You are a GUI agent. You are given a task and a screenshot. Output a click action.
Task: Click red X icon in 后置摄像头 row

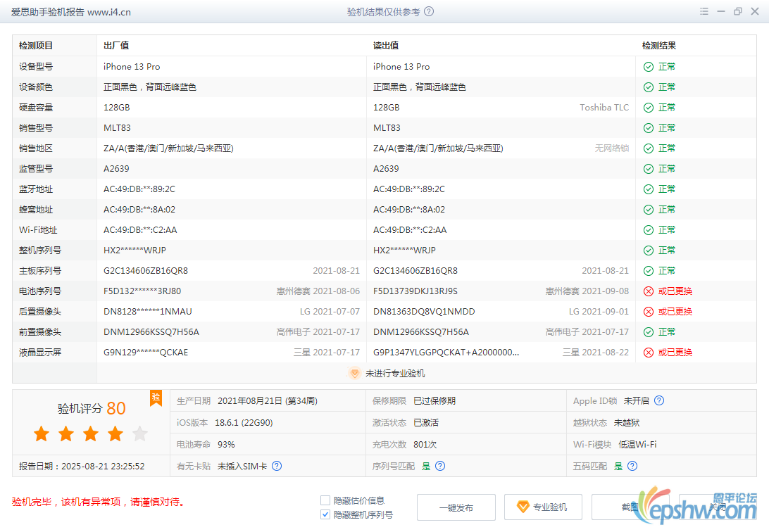(x=649, y=312)
